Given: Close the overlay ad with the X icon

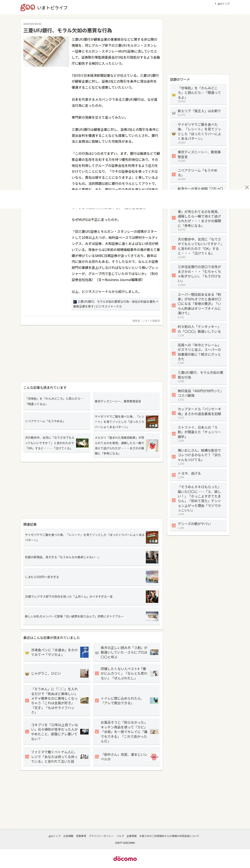Looking at the screenshot, I should tap(247, 187).
